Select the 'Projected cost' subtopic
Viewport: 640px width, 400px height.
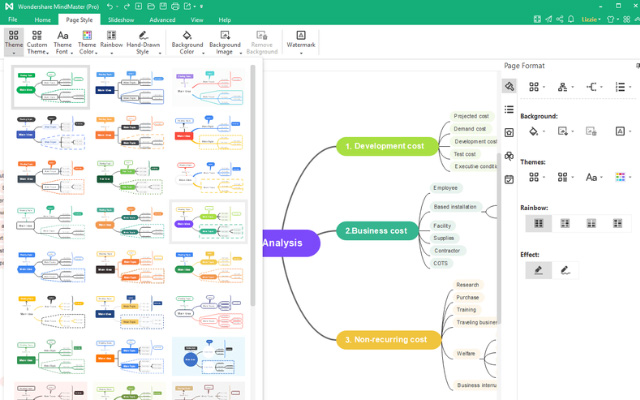[x=471, y=116]
